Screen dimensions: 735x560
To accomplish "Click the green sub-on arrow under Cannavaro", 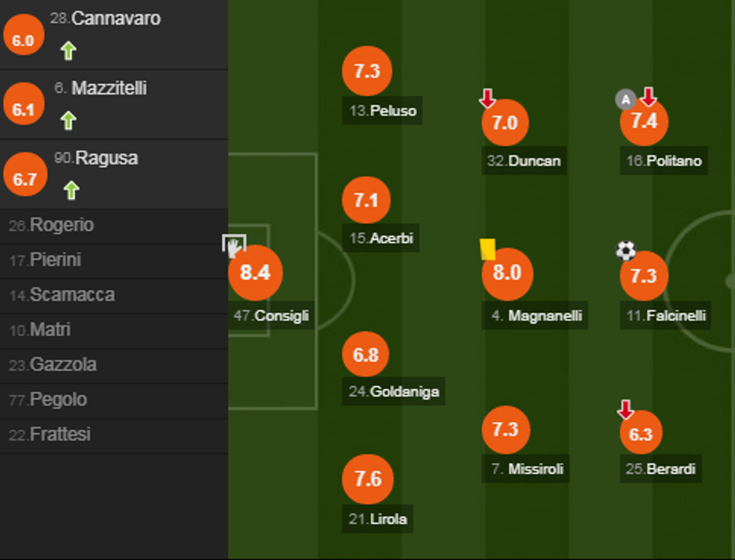I will [x=68, y=51].
